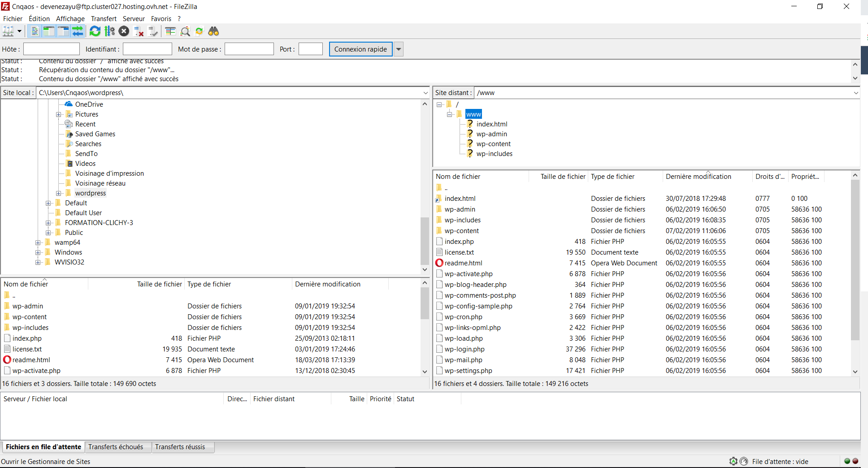Click the Hôte input field
This screenshot has width=868, height=468.
tap(52, 49)
